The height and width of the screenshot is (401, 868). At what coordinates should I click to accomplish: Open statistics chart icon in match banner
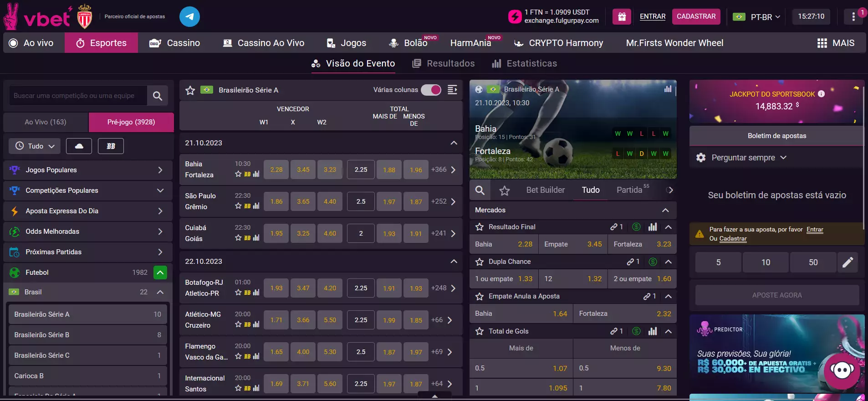pyautogui.click(x=668, y=89)
